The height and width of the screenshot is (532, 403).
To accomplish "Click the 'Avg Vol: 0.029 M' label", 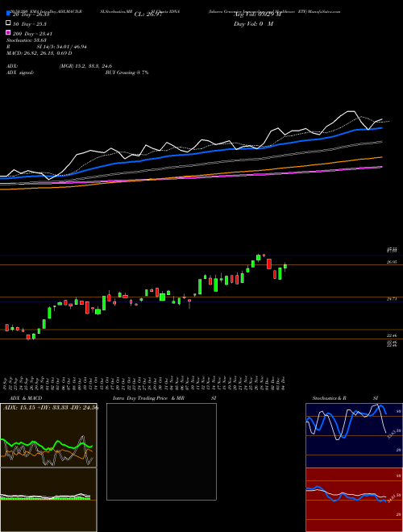I will (x=257, y=15).
